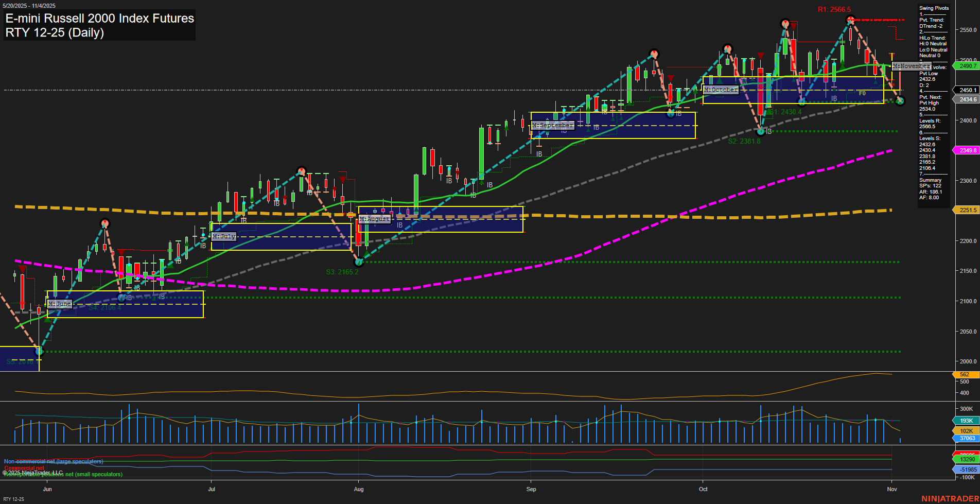The height and width of the screenshot is (504, 980).
Task: Click the Aug marker on time axis
Action: pyautogui.click(x=359, y=489)
